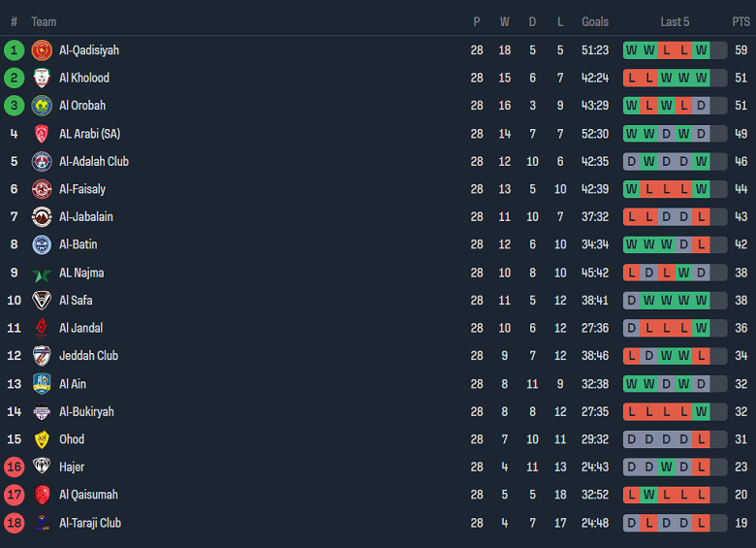Viewport: 756px width, 548px height.
Task: Click the red rank 18 relegation badge
Action: (14, 523)
